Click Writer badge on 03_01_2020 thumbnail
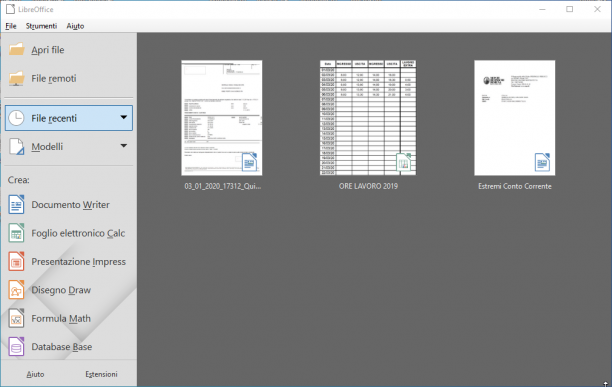 point(249,162)
